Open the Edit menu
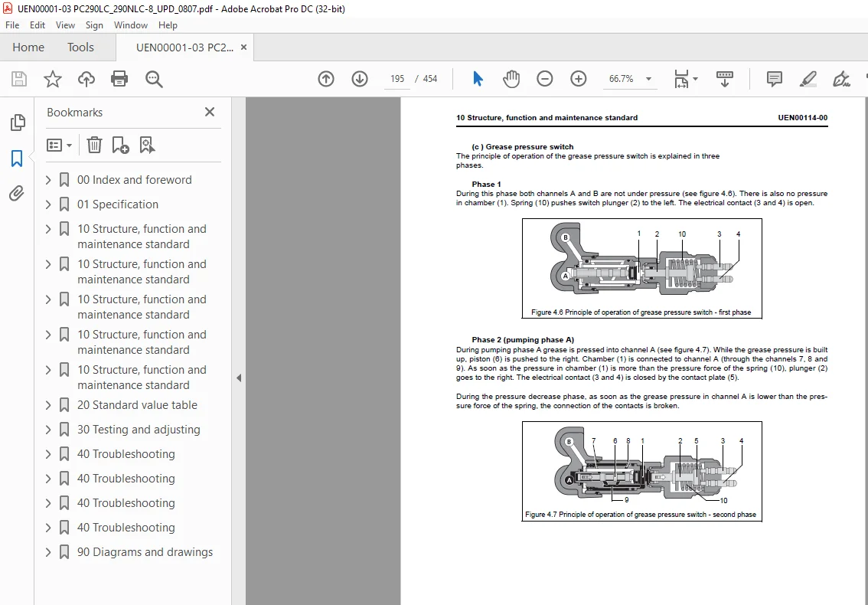 coord(37,25)
